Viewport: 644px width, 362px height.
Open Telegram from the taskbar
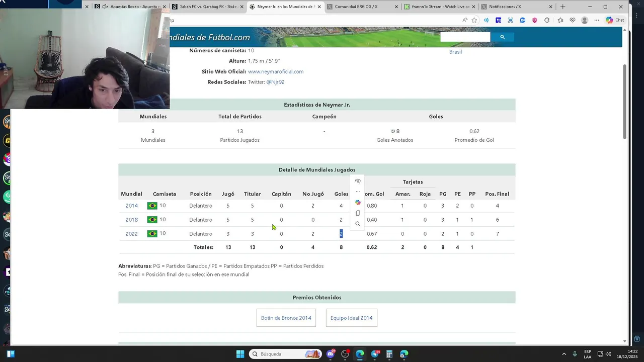click(x=375, y=354)
